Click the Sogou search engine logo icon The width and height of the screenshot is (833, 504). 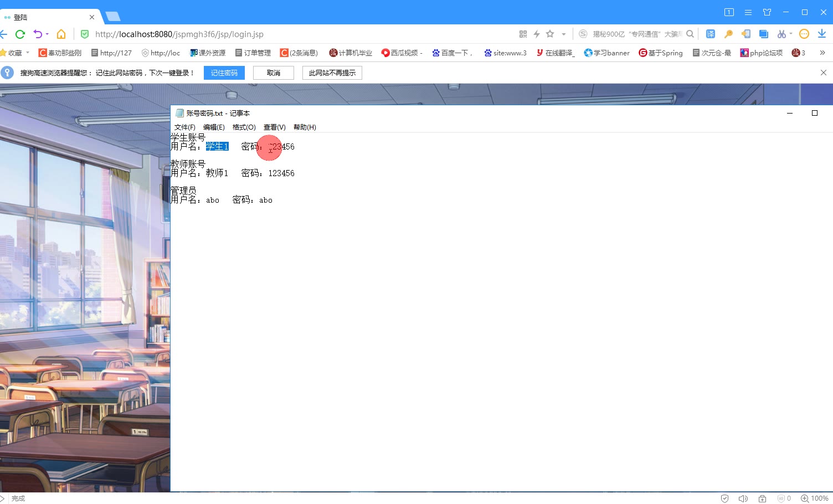coord(583,34)
